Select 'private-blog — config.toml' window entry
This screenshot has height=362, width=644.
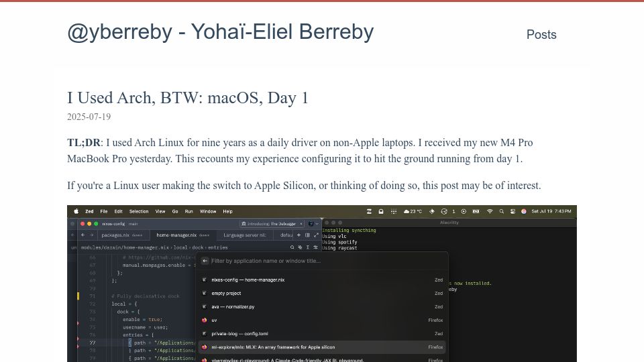(x=322, y=334)
